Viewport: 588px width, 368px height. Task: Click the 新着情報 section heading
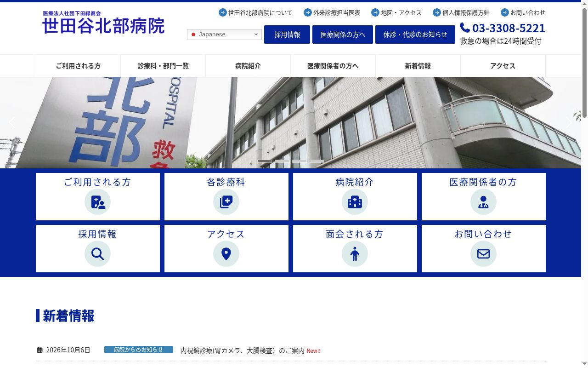(68, 316)
